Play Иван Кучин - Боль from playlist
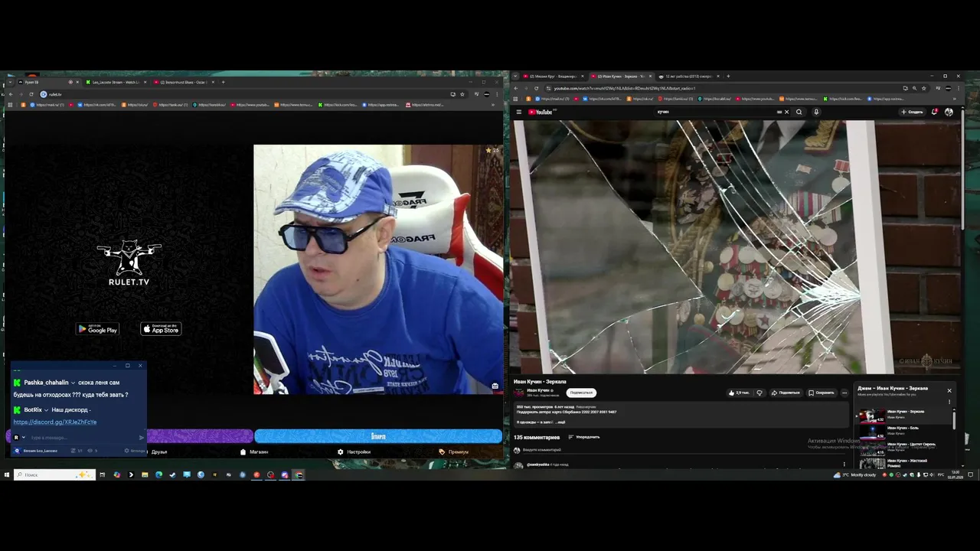980x551 pixels. [903, 430]
